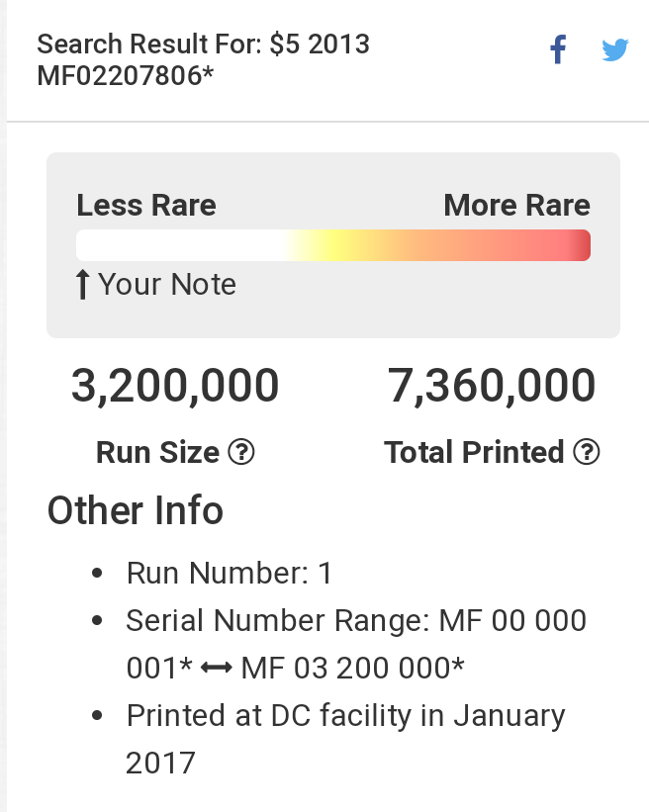Click the double-arrow serial range symbol
The width and height of the screenshot is (649, 812).
(x=217, y=668)
